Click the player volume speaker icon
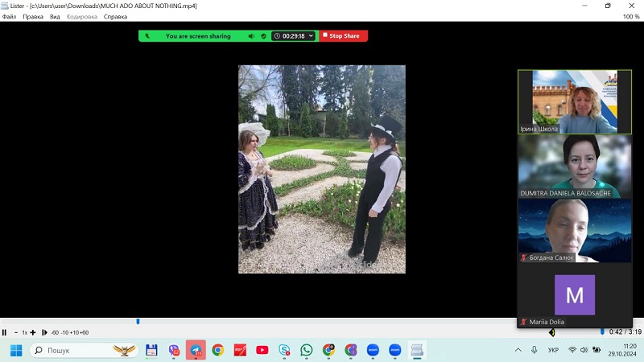Screen dimensions: 644x362 point(551,332)
